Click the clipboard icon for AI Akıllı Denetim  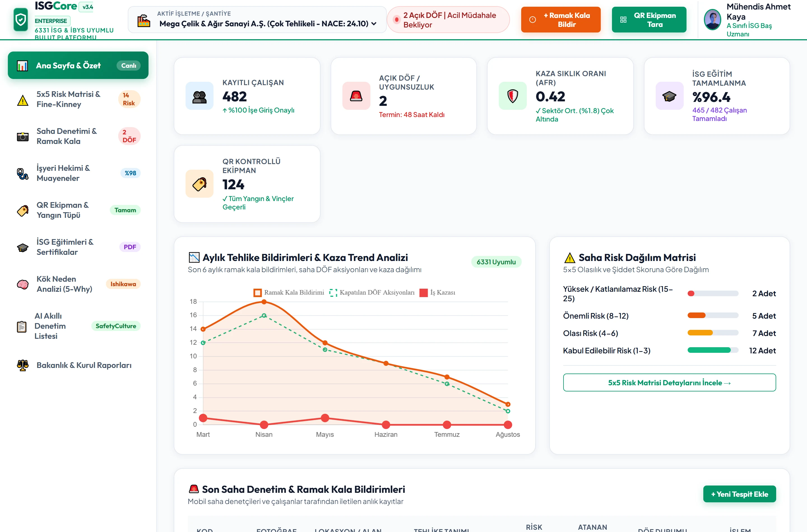click(22, 326)
